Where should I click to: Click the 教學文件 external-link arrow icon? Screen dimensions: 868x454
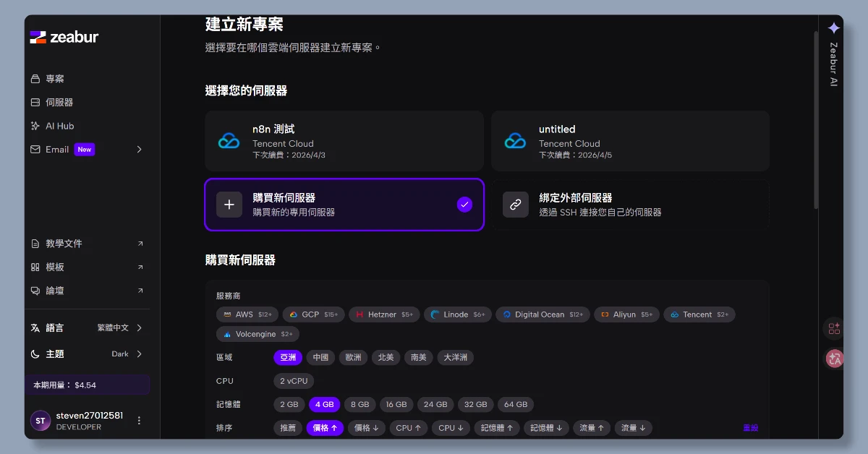(140, 244)
